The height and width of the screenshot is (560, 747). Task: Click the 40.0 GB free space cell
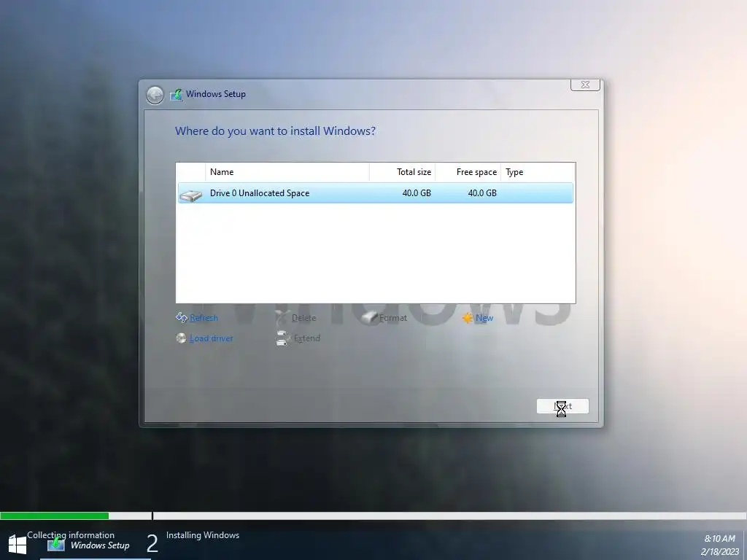point(482,192)
